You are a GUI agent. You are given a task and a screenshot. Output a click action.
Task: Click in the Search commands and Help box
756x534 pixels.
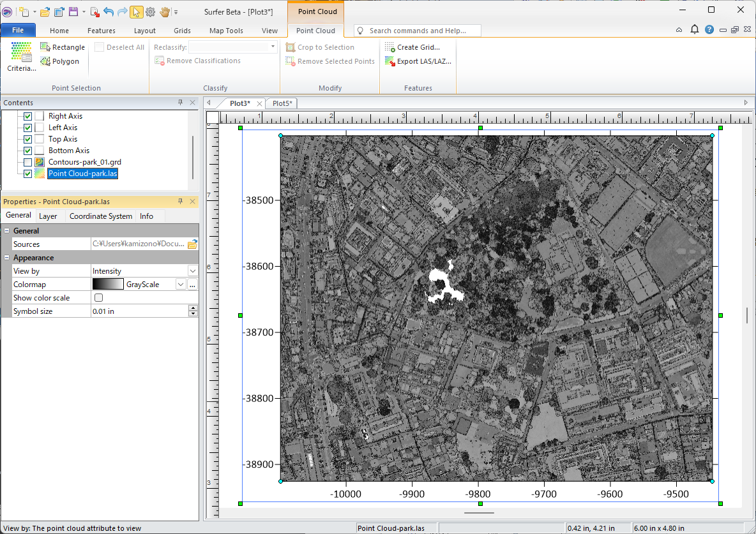click(421, 31)
